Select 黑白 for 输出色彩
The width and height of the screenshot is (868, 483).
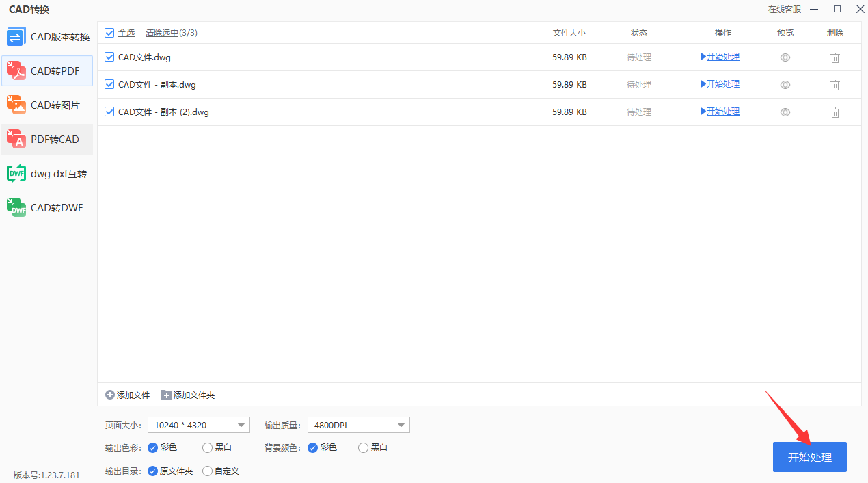point(217,447)
